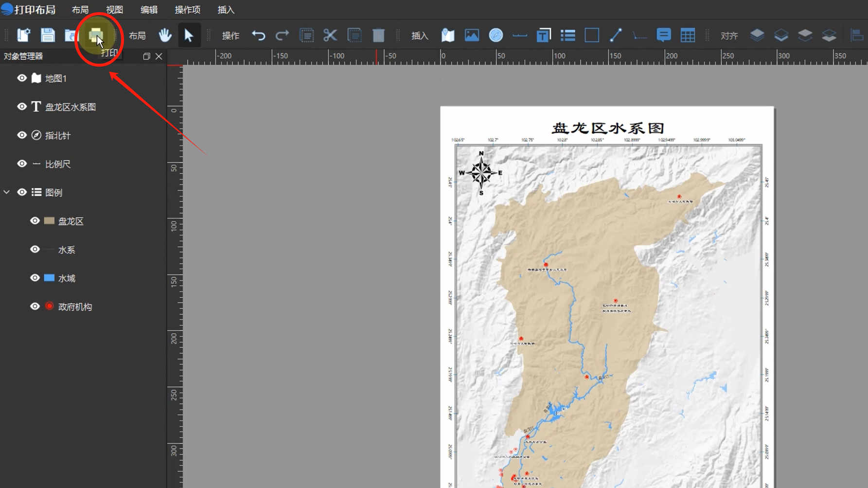Image resolution: width=868 pixels, height=488 pixels.
Task: Click the third layer ordering icon
Action: (805, 36)
